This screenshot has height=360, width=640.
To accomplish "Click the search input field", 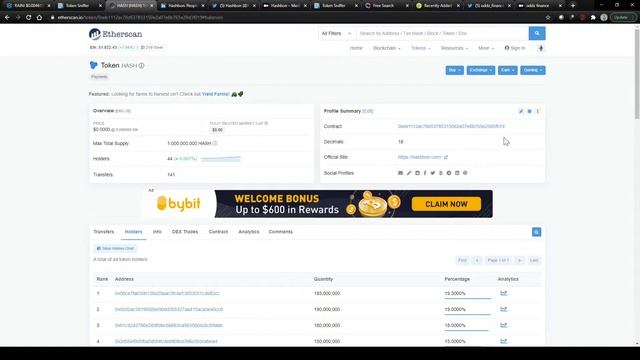I will point(442,33).
